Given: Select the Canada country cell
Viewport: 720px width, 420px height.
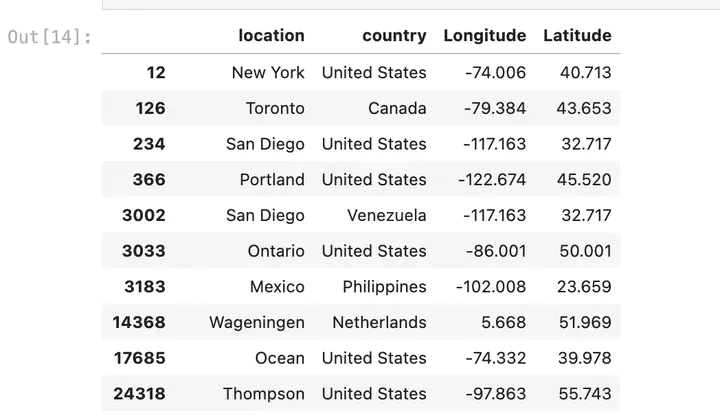Looking at the screenshot, I should click(397, 108).
